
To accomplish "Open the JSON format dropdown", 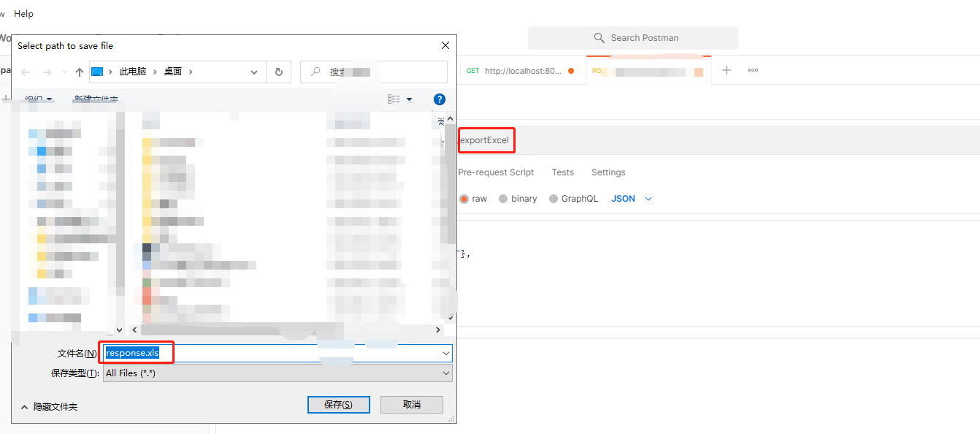I will pyautogui.click(x=632, y=199).
